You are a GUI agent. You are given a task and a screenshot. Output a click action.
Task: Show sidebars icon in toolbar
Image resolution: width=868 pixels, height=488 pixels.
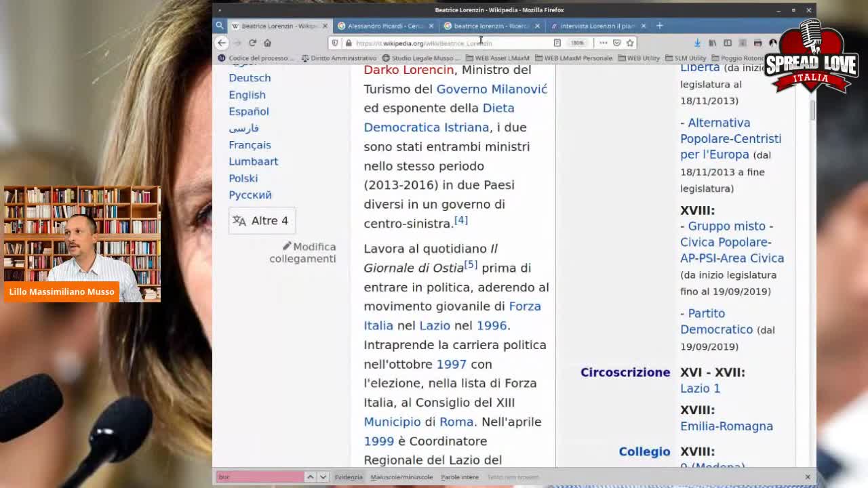point(728,43)
